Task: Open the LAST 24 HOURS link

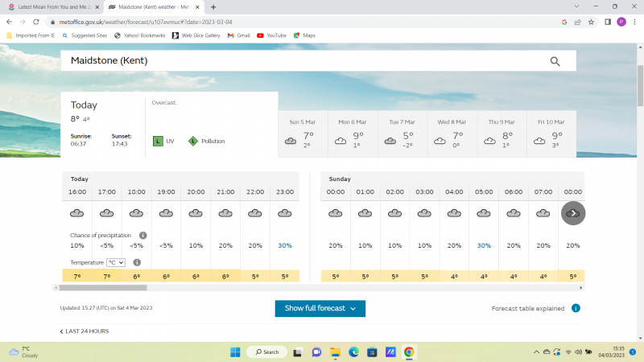Action: pyautogui.click(x=85, y=331)
